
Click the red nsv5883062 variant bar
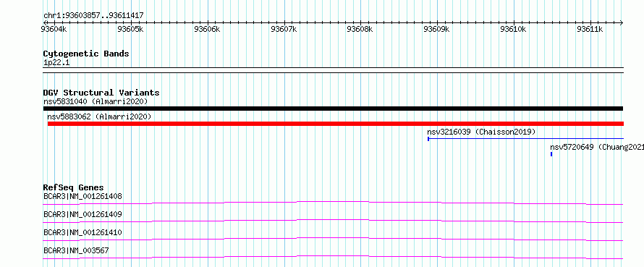tap(336, 124)
